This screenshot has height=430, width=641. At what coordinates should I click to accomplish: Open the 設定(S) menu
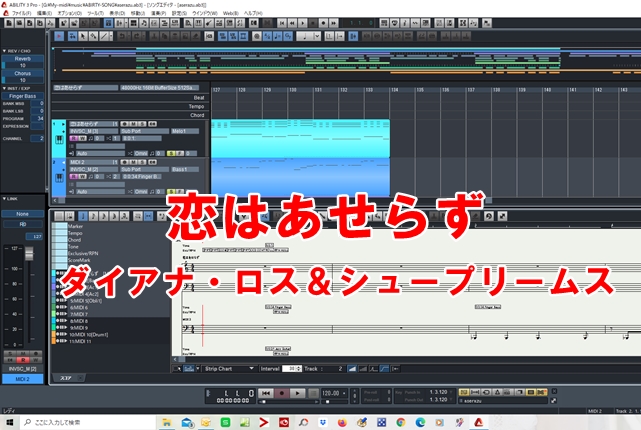point(179,13)
